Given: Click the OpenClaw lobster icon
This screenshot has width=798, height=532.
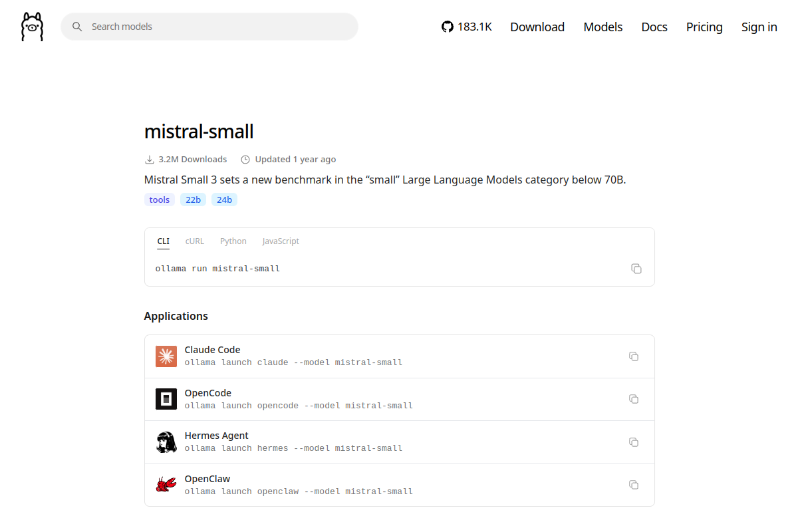Looking at the screenshot, I should click(166, 485).
